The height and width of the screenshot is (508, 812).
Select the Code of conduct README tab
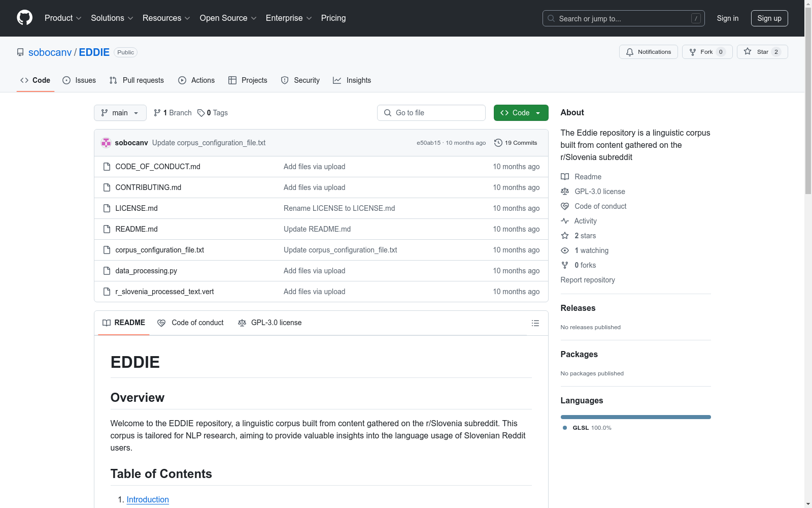tap(191, 323)
